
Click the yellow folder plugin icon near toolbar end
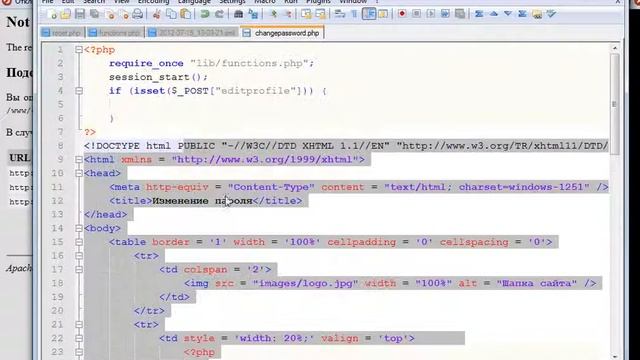tap(537, 14)
